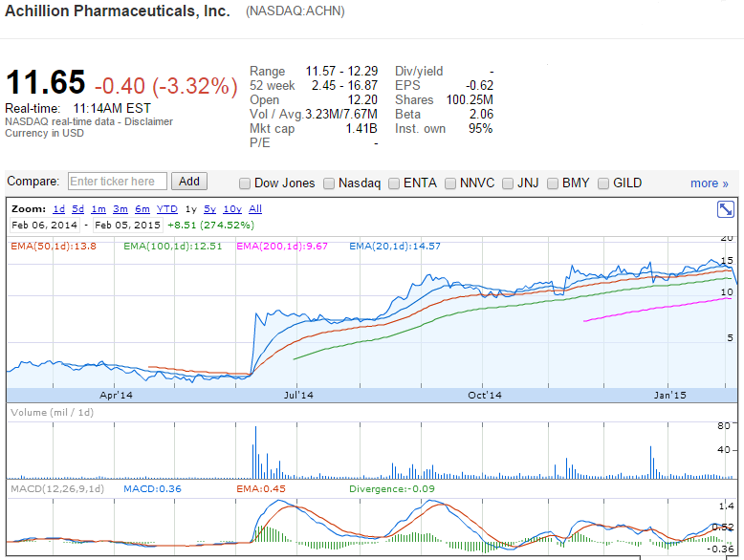Click the Apr'14 timeline label
The height and width of the screenshot is (560, 744).
coord(116,395)
